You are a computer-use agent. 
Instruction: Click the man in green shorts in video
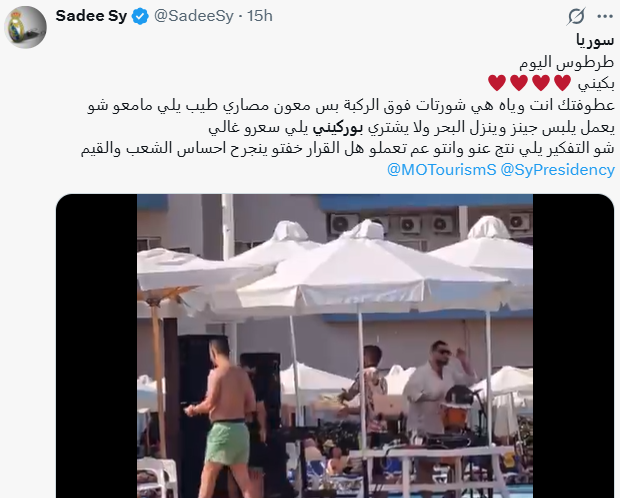[223, 415]
